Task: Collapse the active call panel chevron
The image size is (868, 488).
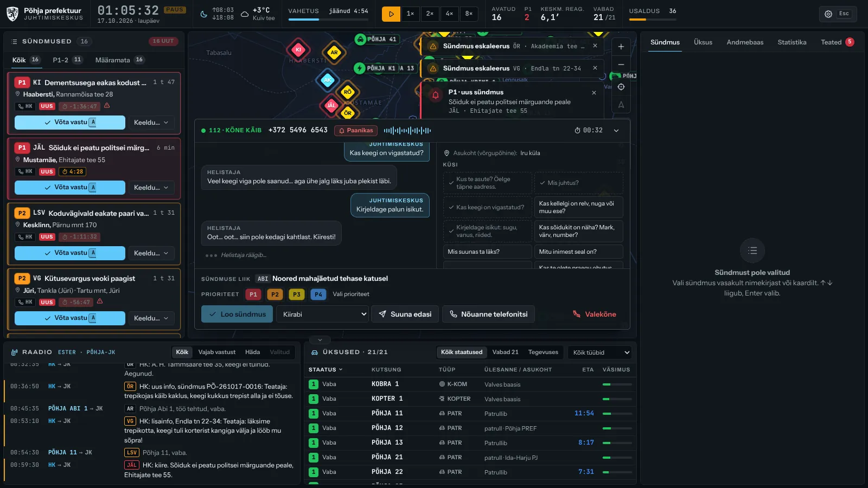Action: (x=616, y=131)
